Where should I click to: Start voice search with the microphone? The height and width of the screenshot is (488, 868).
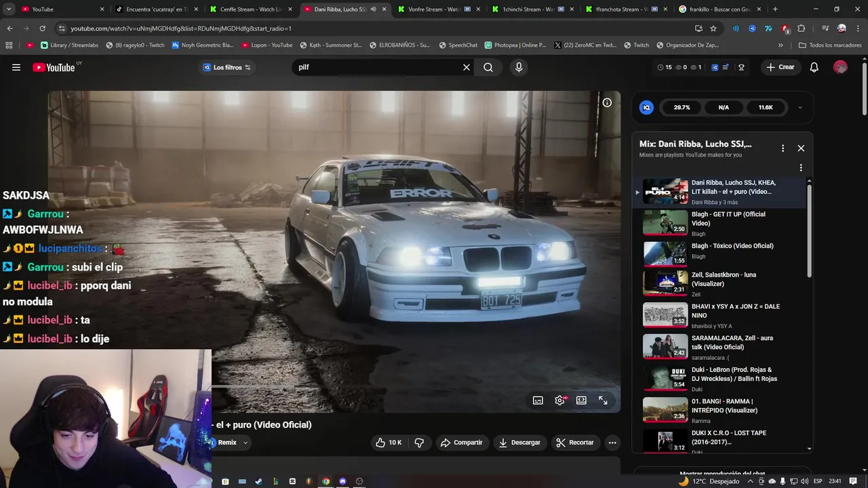pyautogui.click(x=519, y=67)
